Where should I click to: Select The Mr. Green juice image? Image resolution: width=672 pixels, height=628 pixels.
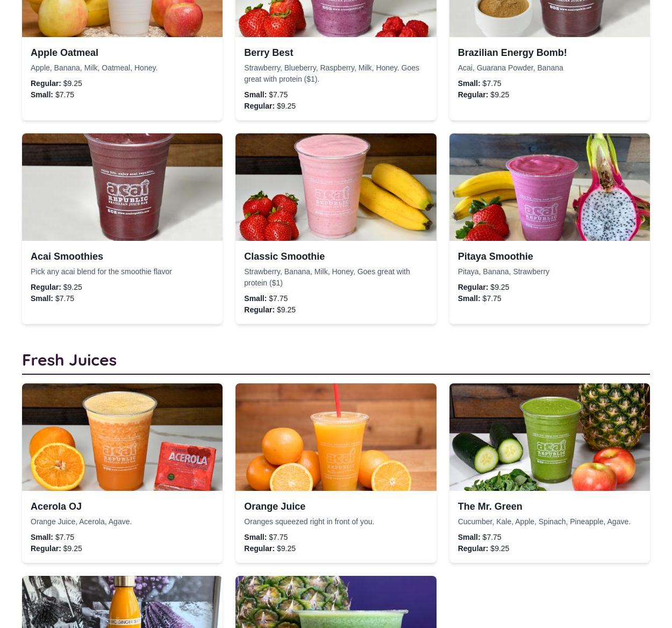click(x=549, y=437)
